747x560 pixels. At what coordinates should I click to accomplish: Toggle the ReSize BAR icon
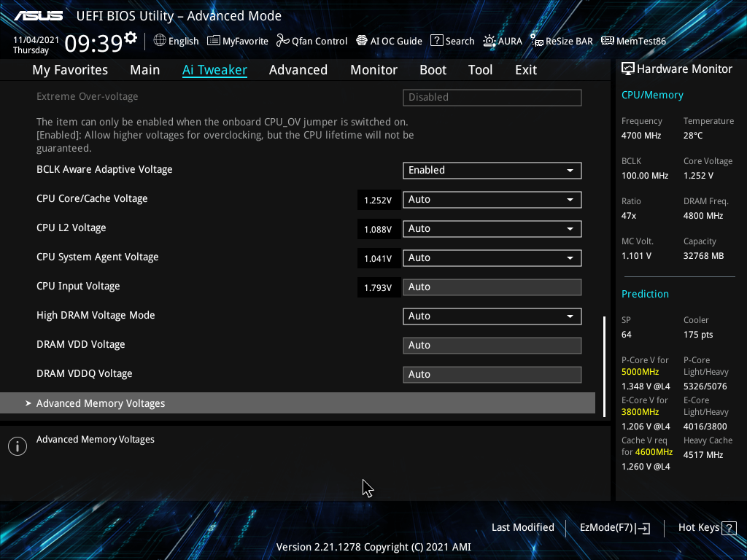[537, 41]
